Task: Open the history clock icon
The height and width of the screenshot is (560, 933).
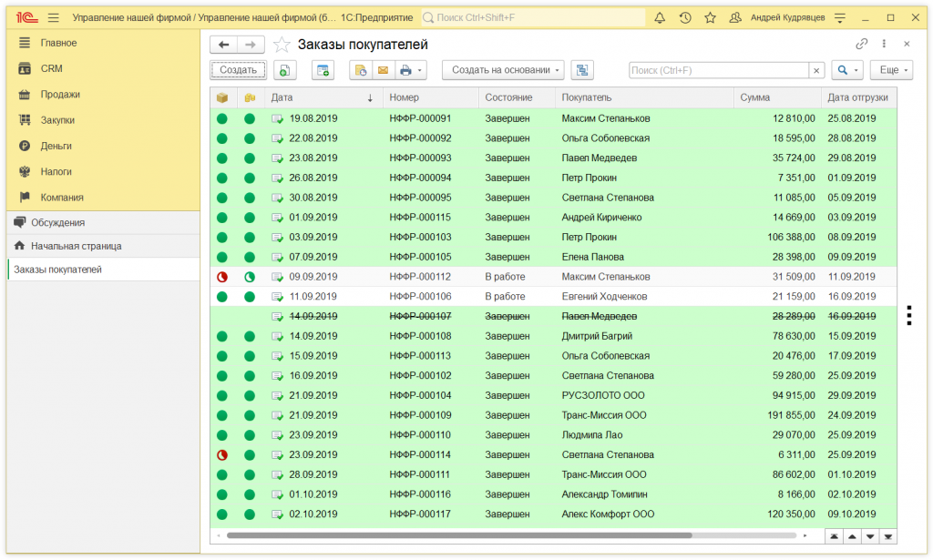Action: point(684,18)
